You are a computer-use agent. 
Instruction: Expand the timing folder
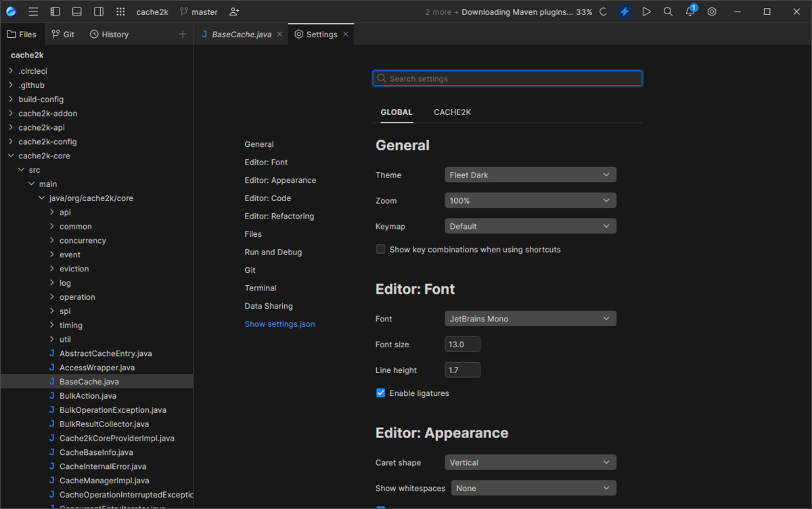tap(52, 325)
